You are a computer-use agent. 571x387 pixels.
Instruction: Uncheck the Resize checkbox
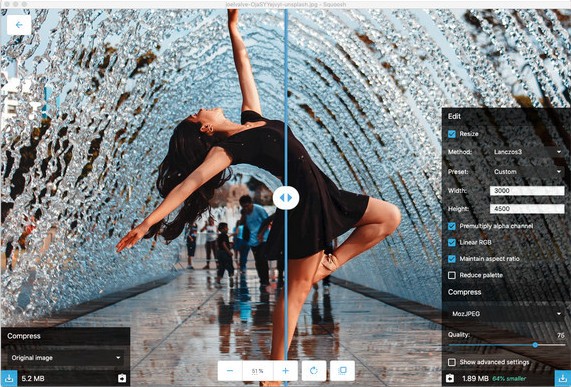coord(452,134)
